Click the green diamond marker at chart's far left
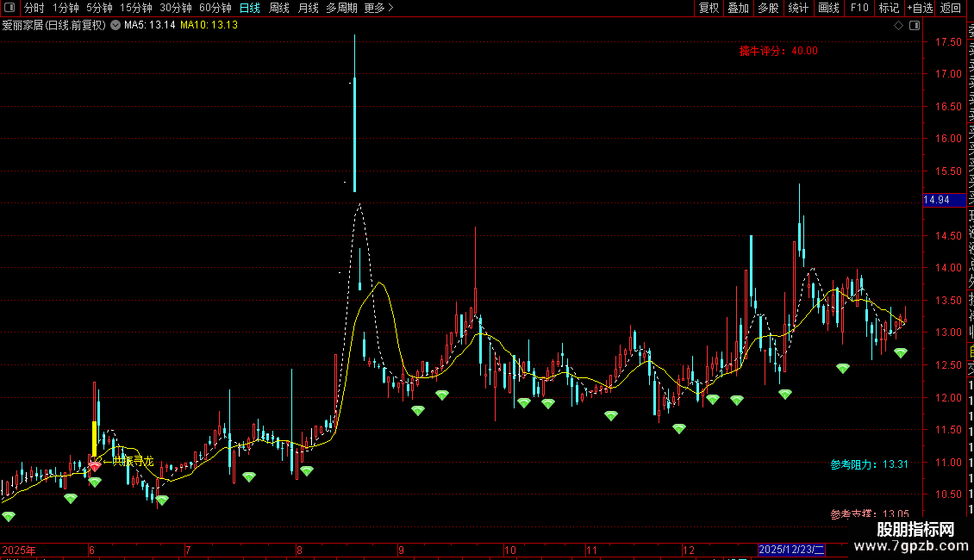 click(8, 516)
